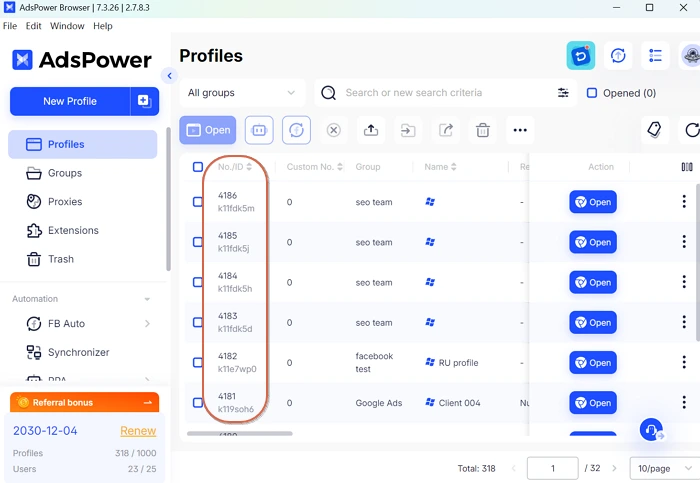Collapse the Automation section

point(147,299)
